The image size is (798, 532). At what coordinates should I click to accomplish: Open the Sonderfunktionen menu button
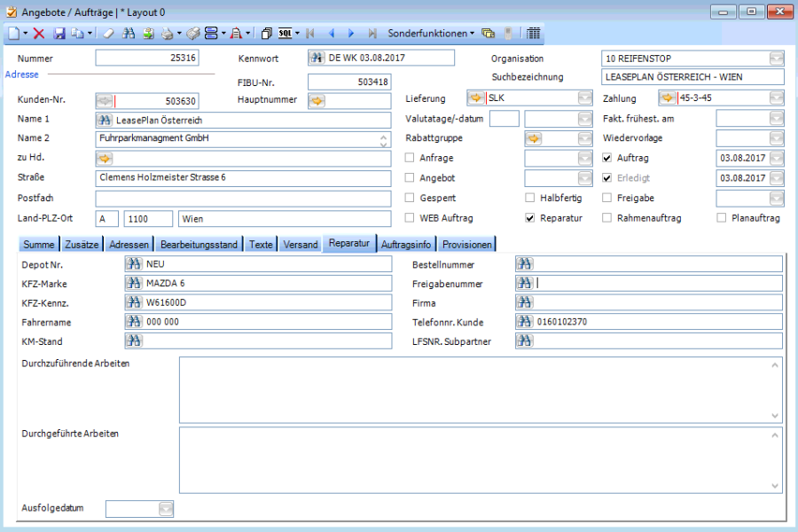click(x=430, y=33)
